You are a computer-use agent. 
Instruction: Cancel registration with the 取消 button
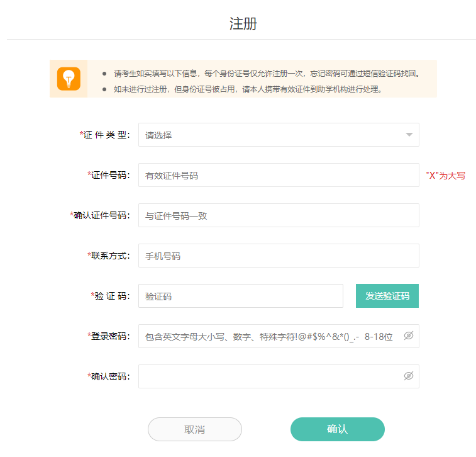(194, 429)
